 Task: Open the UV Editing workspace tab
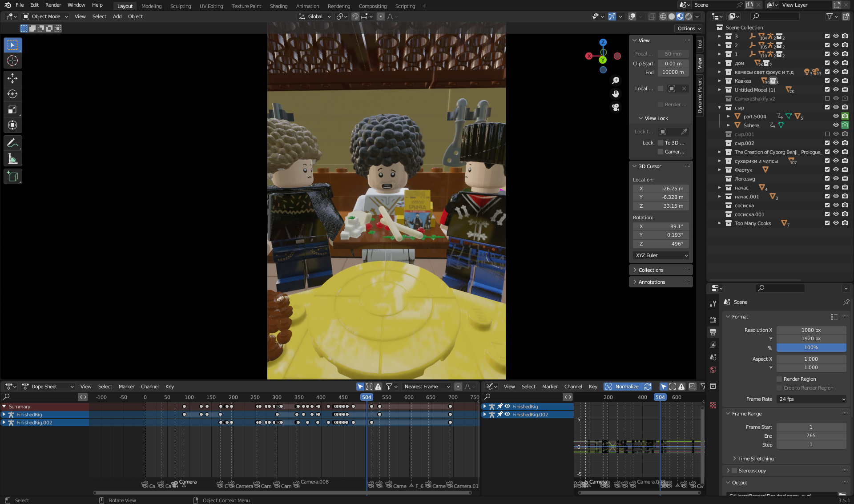pyautogui.click(x=212, y=6)
